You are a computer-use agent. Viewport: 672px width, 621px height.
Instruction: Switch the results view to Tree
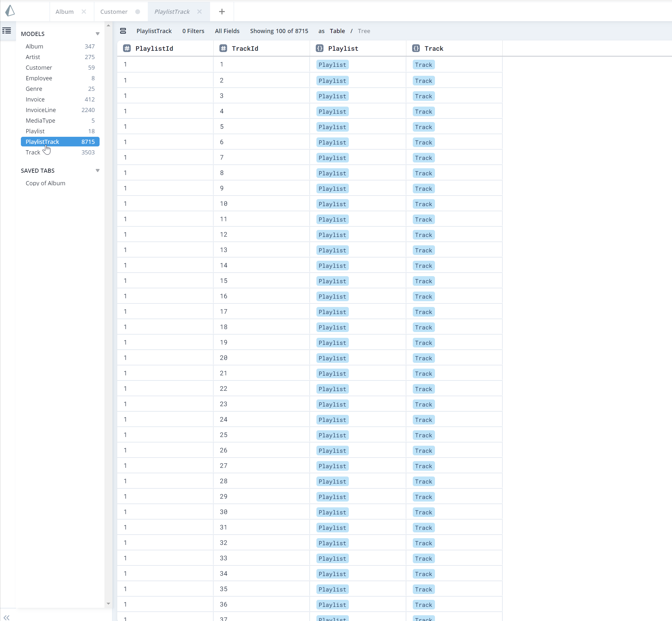coord(364,31)
